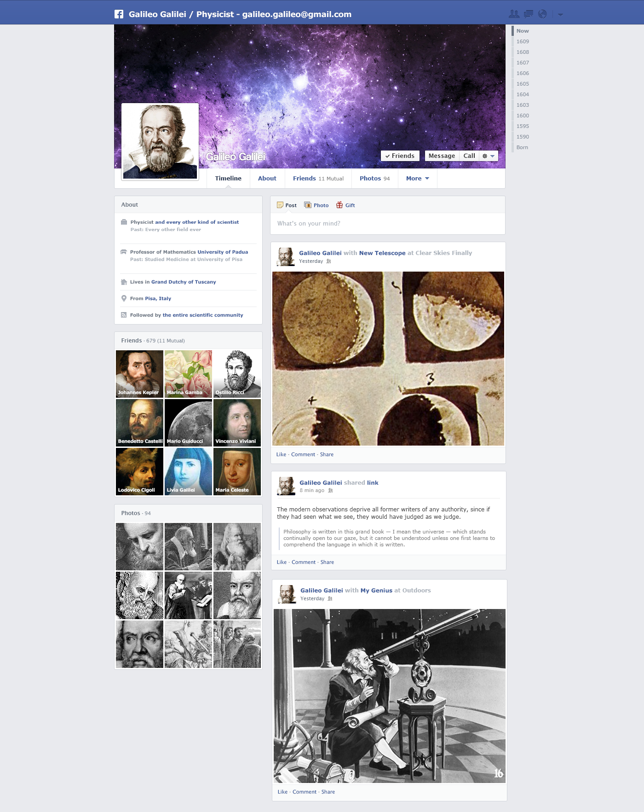Open friend requests icon in header
This screenshot has height=812, width=644.
[x=514, y=14]
